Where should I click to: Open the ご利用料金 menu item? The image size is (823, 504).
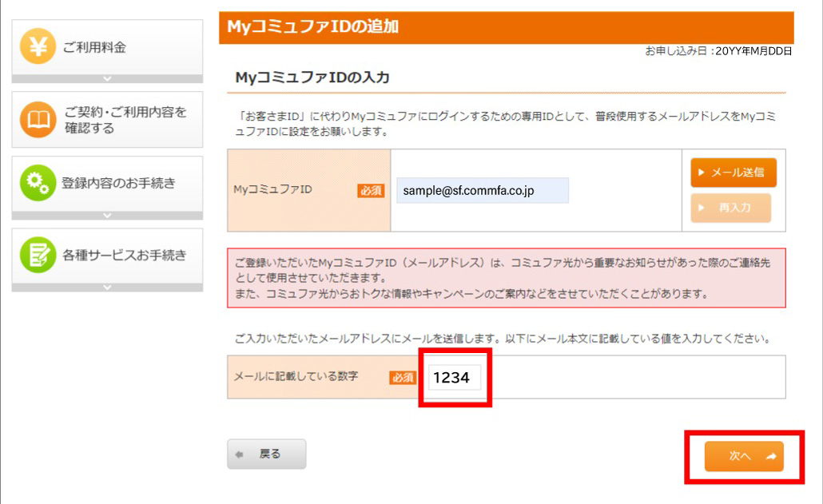point(94,47)
